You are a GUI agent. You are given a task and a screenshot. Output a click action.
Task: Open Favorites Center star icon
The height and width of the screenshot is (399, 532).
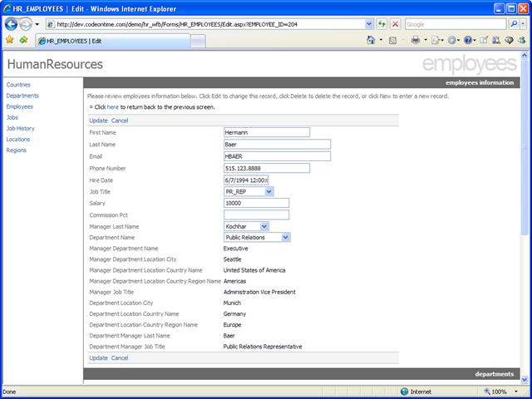point(9,40)
